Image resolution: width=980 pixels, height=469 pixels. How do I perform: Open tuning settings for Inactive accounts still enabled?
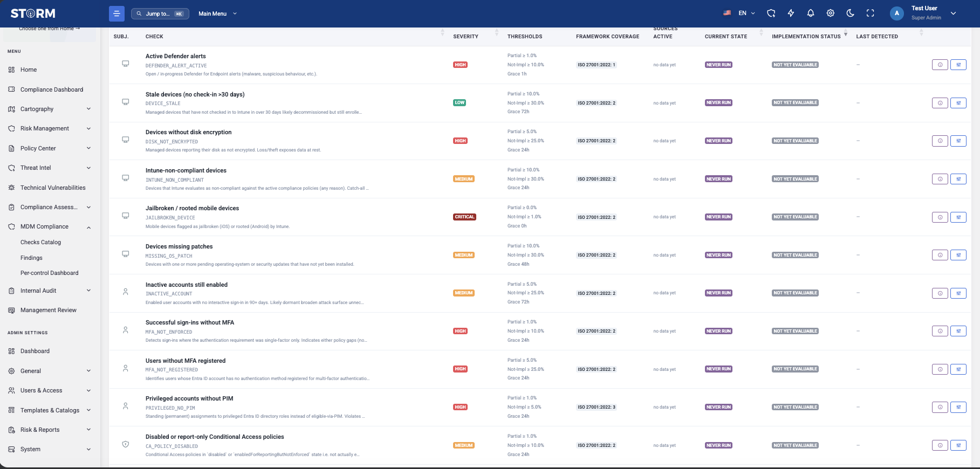(x=958, y=293)
